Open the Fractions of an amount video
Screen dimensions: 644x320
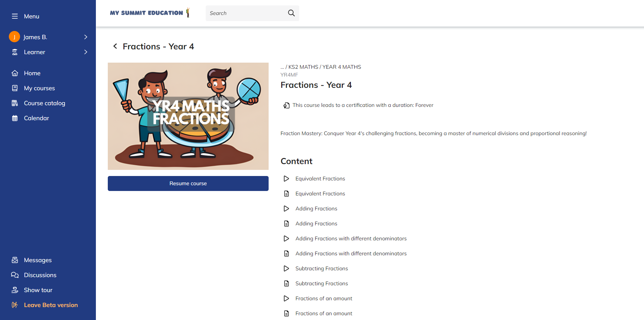[324, 299]
